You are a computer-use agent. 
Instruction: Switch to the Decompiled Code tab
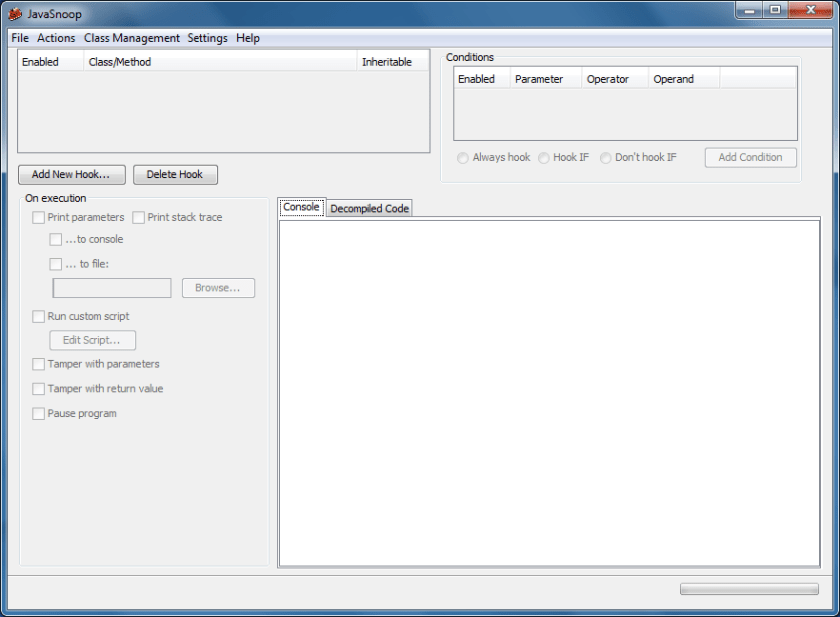click(x=369, y=208)
